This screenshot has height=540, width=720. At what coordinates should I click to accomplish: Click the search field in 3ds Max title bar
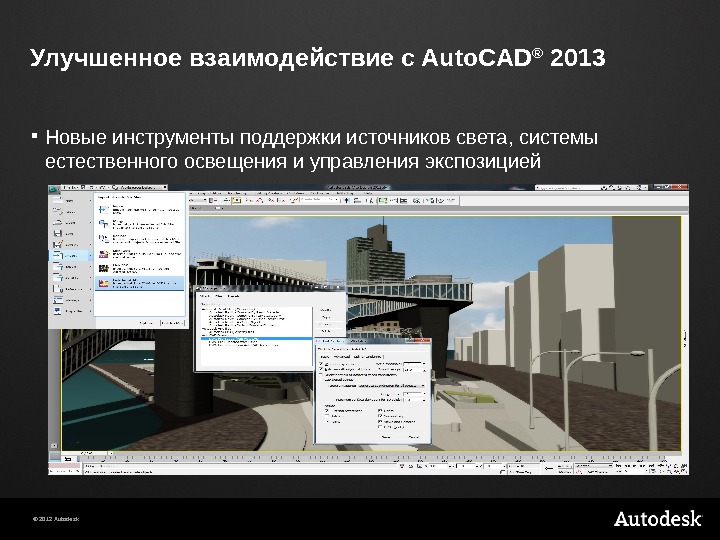point(568,187)
